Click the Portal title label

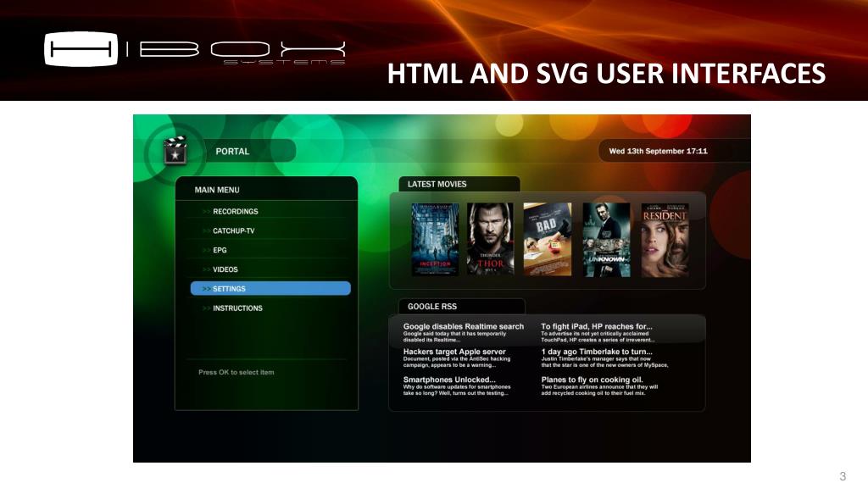pos(232,151)
